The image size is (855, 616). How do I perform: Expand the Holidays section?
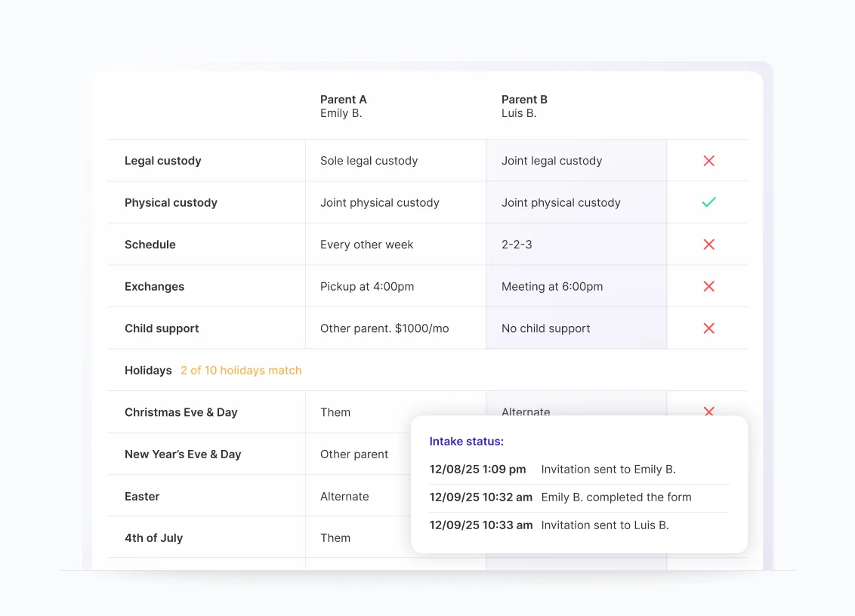tap(148, 370)
